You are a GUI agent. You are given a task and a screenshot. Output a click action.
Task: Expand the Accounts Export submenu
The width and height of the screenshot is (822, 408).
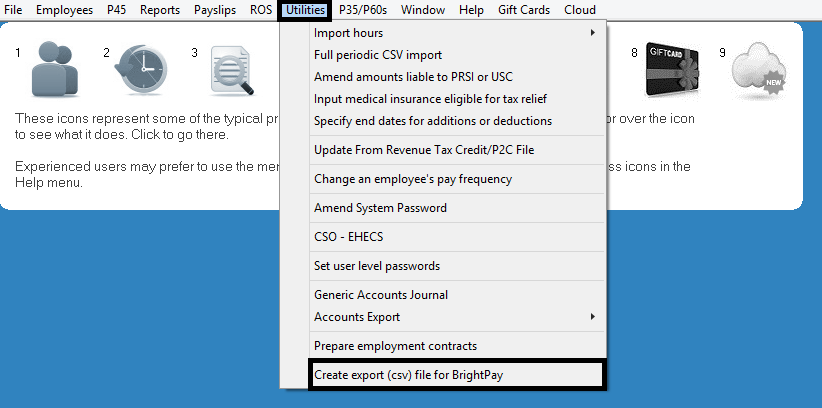pos(457,317)
